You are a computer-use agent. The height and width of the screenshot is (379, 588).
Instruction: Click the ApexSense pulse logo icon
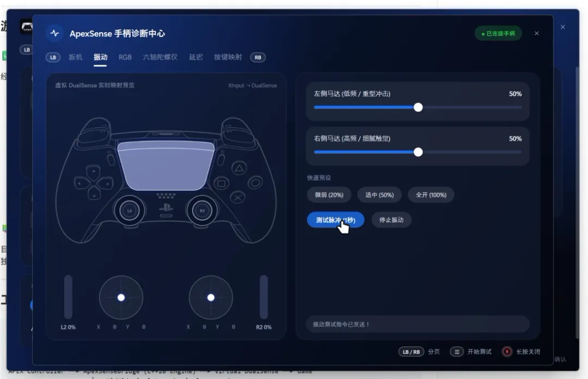point(55,33)
